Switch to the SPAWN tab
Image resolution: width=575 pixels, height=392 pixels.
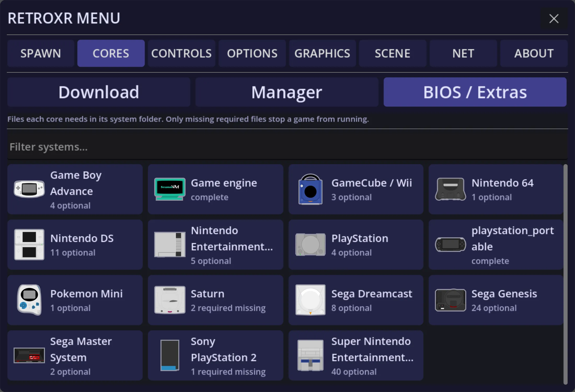tap(41, 53)
